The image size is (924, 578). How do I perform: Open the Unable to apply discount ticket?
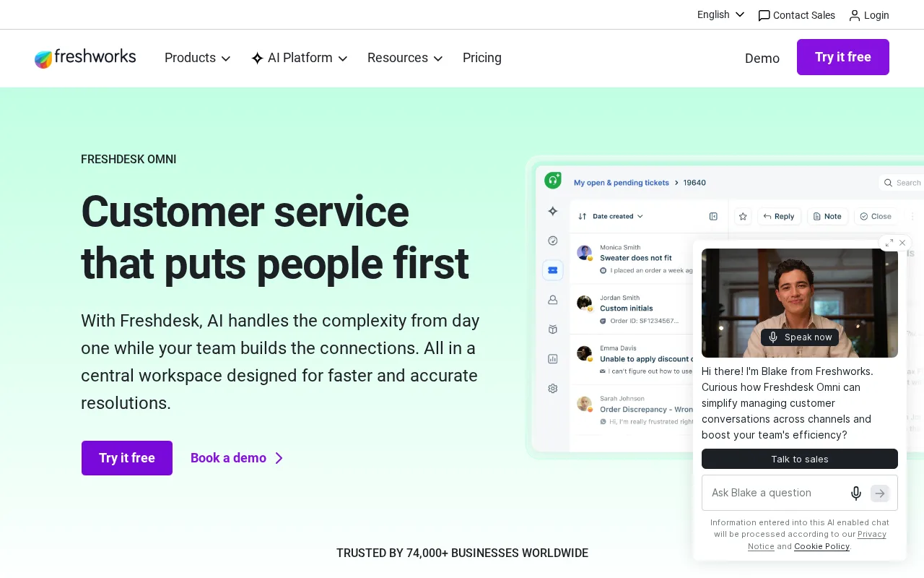pos(646,359)
